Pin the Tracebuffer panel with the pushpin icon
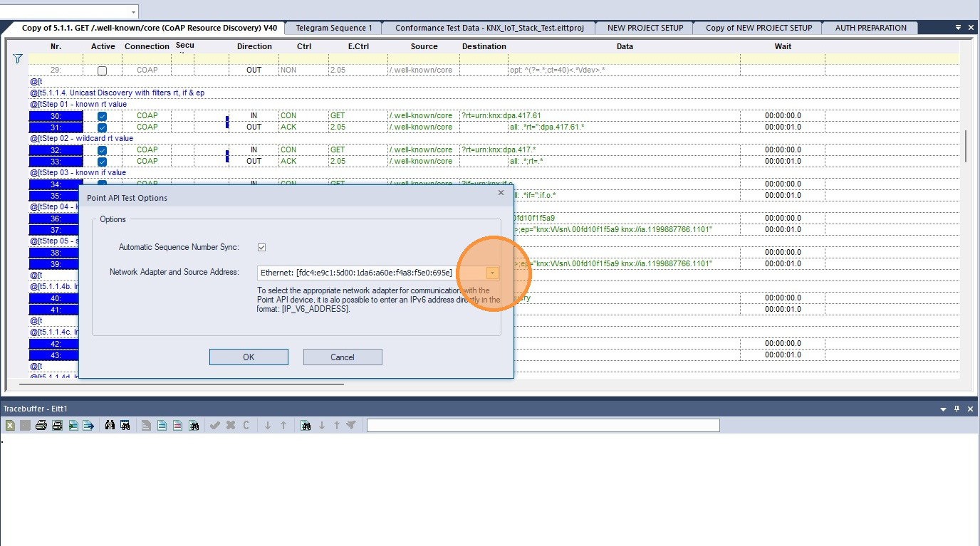 [x=956, y=409]
